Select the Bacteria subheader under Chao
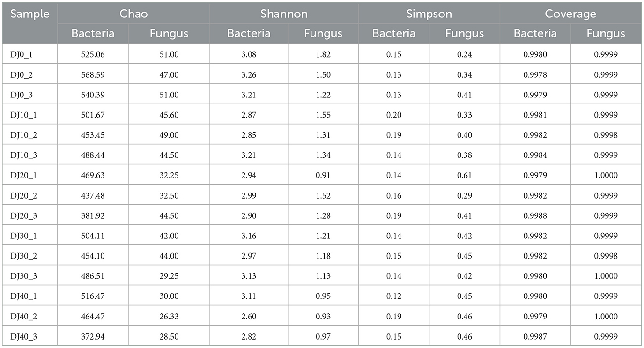This screenshot has height=348, width=644. click(x=93, y=33)
